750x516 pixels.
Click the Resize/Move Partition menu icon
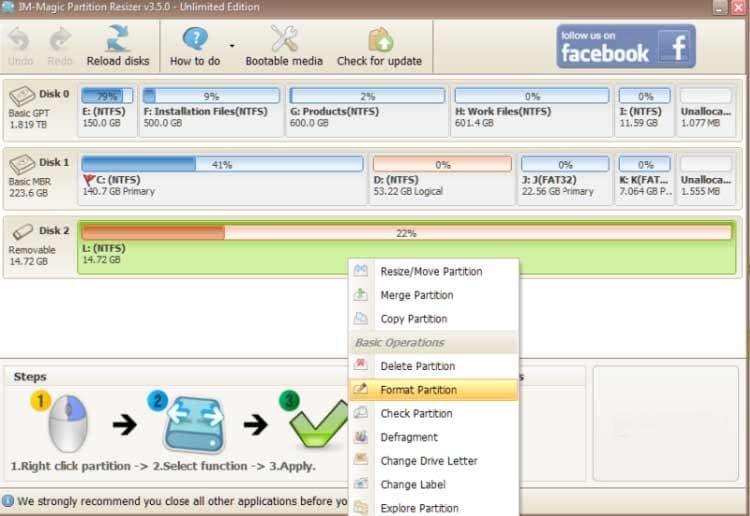[361, 271]
